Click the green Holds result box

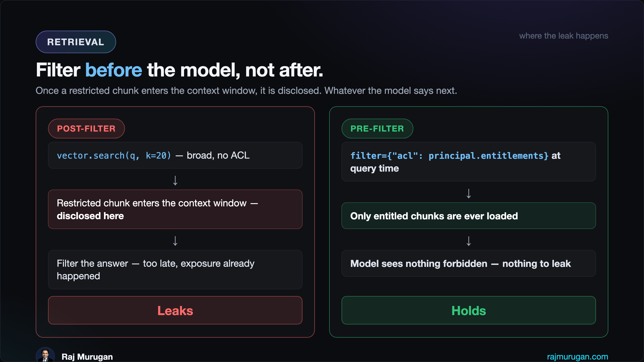click(x=469, y=310)
